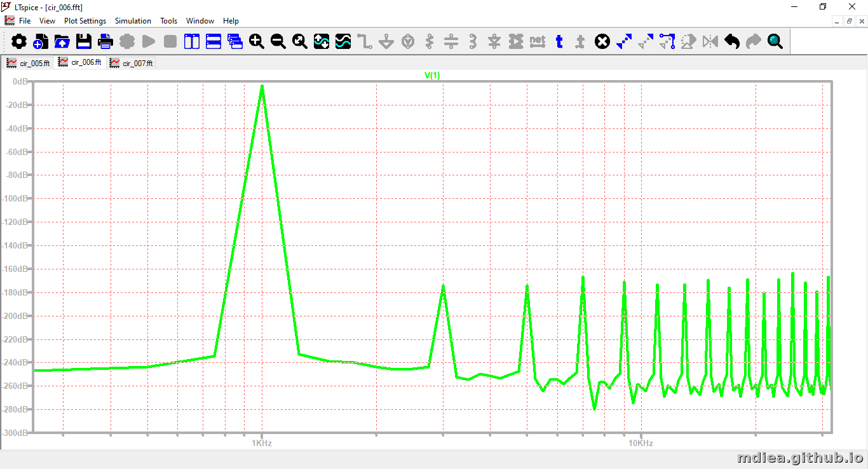Click the grayed wire drawing tool

[365, 42]
